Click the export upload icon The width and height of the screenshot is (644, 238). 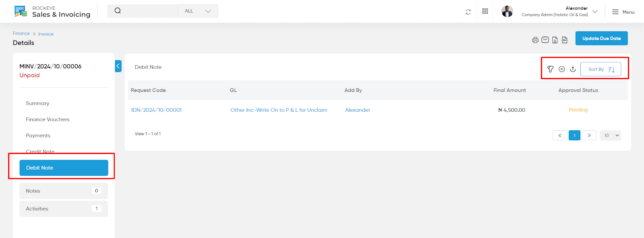click(573, 69)
